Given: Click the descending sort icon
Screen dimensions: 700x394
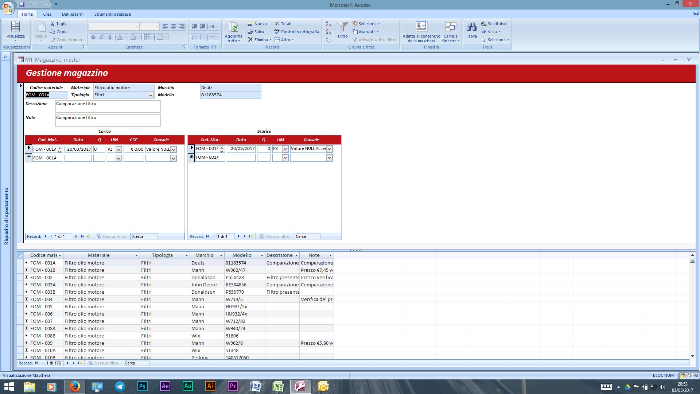Looking at the screenshot, I should pos(328,32).
